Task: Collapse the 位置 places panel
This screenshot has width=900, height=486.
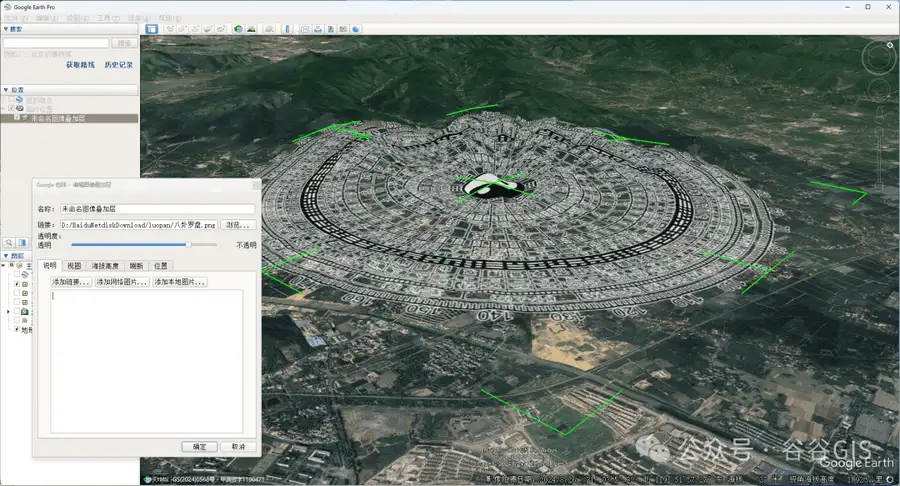Action: click(6, 90)
